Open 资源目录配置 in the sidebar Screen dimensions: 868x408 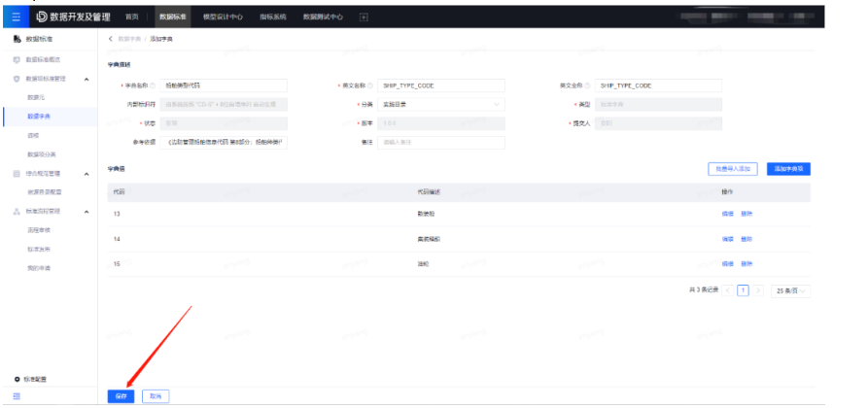[45, 192]
